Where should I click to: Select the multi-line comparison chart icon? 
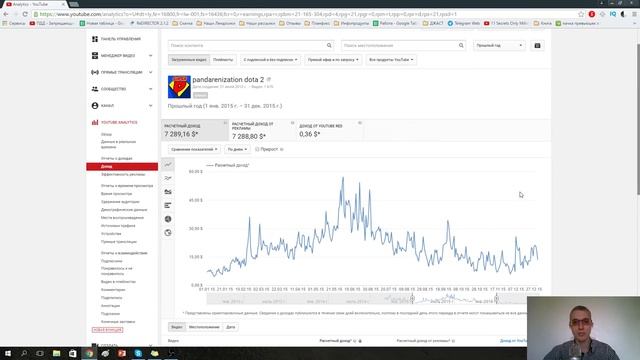pos(168,178)
